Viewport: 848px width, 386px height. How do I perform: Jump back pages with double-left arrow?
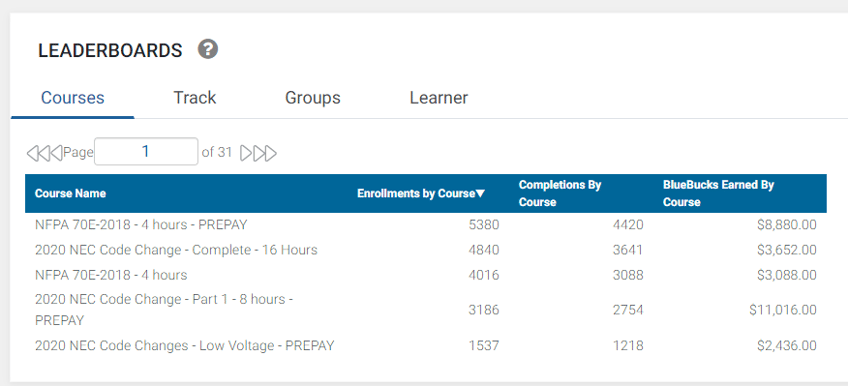point(44,153)
